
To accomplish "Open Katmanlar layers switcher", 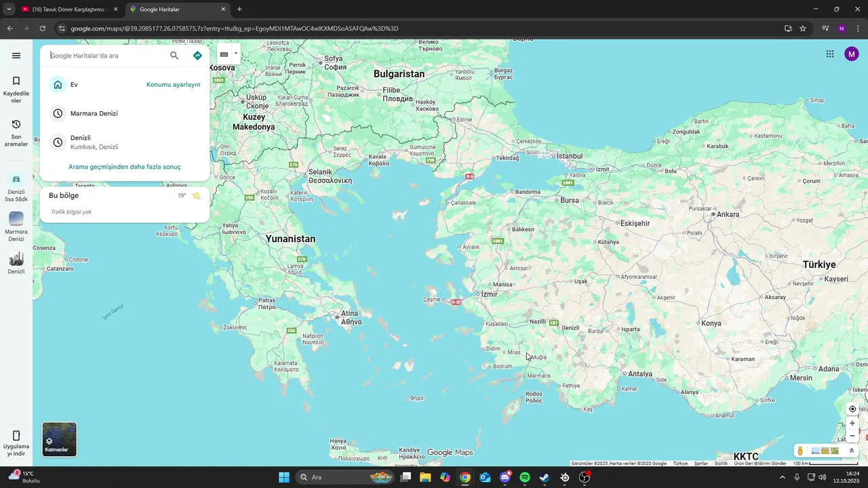I will click(x=60, y=439).
